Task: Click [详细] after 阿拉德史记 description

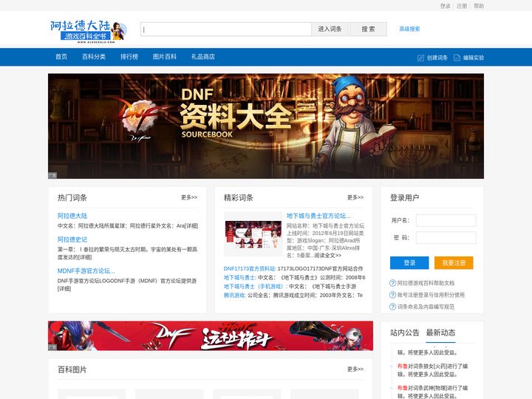Action: point(85,257)
